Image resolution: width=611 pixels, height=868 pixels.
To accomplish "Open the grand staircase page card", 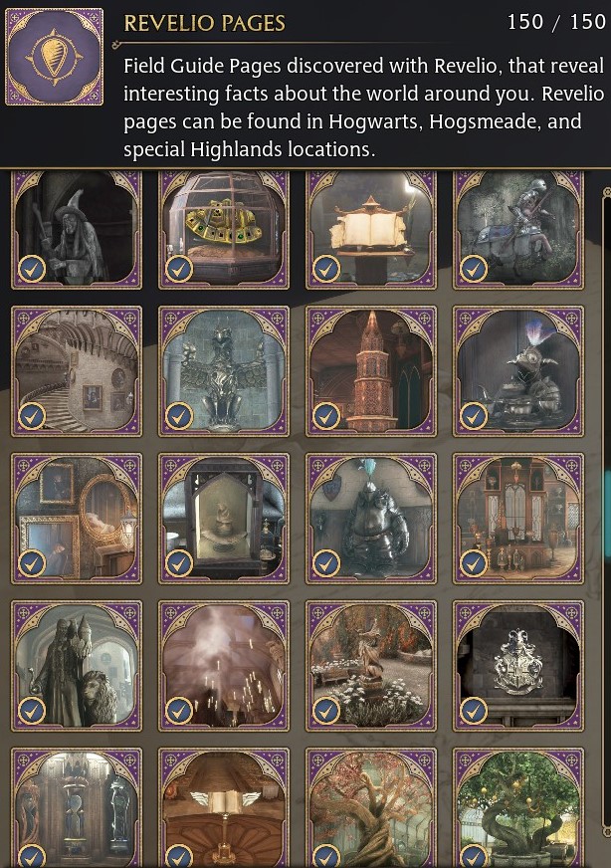I will (77, 371).
